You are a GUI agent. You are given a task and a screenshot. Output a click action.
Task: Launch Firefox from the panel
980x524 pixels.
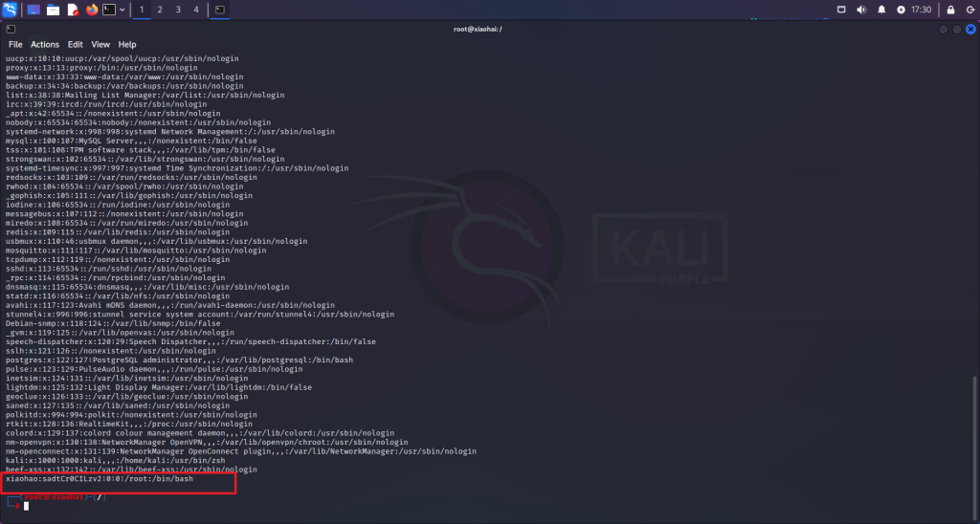[x=92, y=10]
